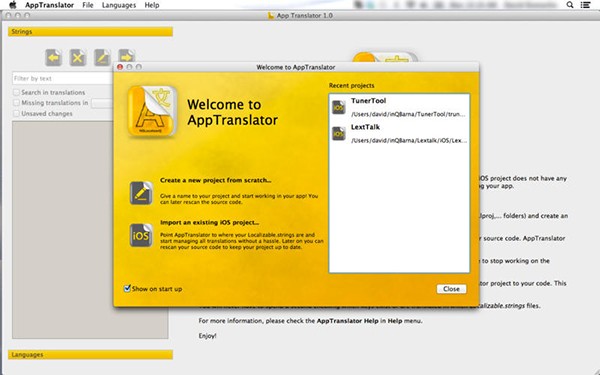Click the Filter by text field

point(63,78)
